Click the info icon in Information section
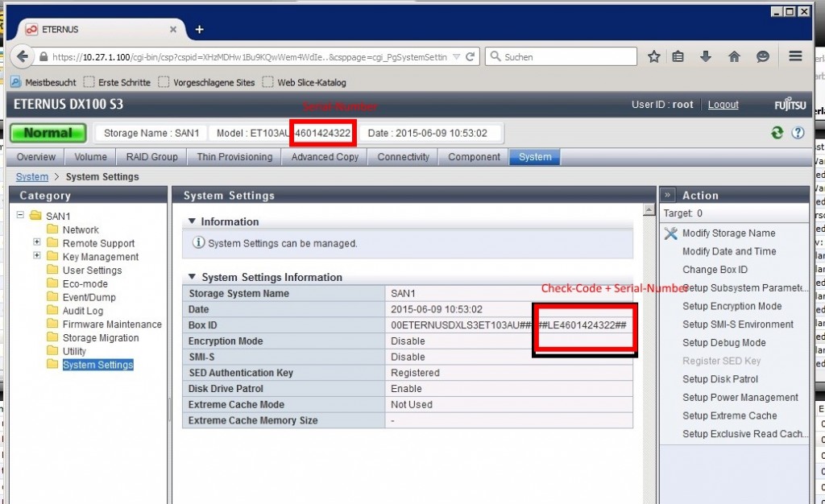Screen dimensions: 825x504 198,243
